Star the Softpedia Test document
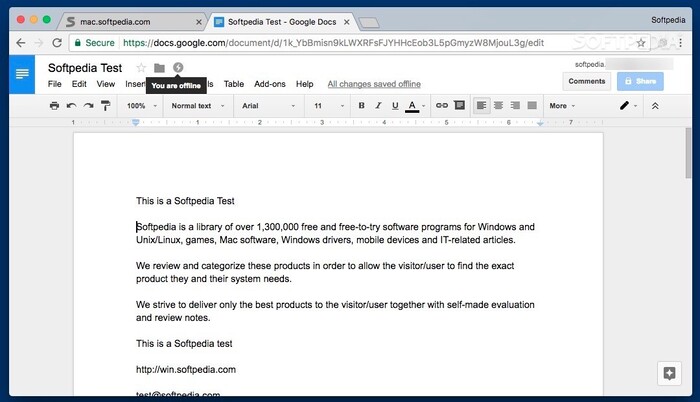Image resolution: width=700 pixels, height=402 pixels. click(x=141, y=67)
